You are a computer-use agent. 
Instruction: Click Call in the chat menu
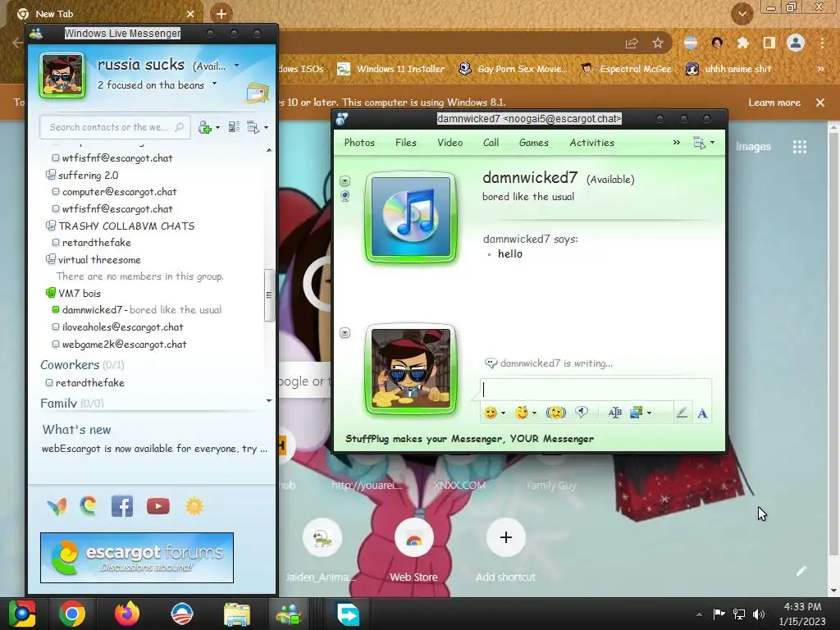pyautogui.click(x=491, y=143)
